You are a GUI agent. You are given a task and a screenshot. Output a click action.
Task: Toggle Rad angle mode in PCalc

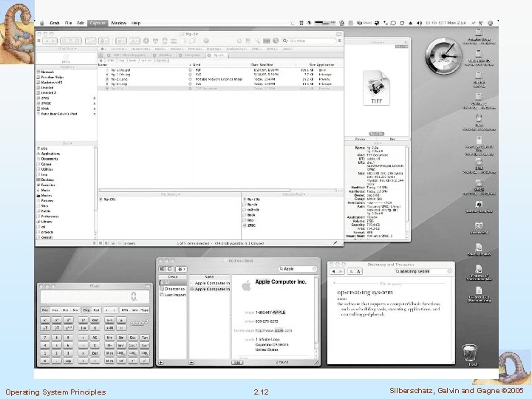(x=97, y=310)
